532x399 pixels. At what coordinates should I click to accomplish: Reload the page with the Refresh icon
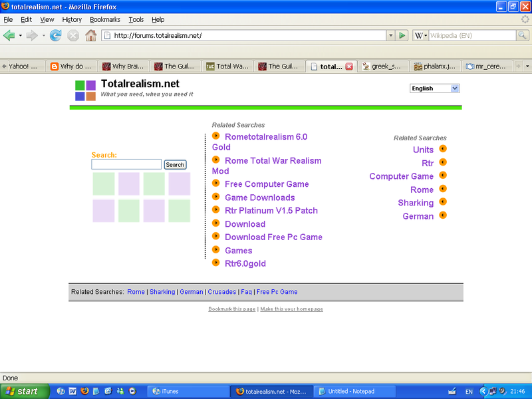click(56, 35)
